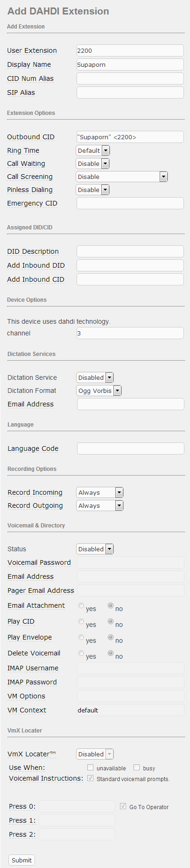Tick the busy checkbox
This screenshot has width=190, height=868.
pyautogui.click(x=137, y=768)
